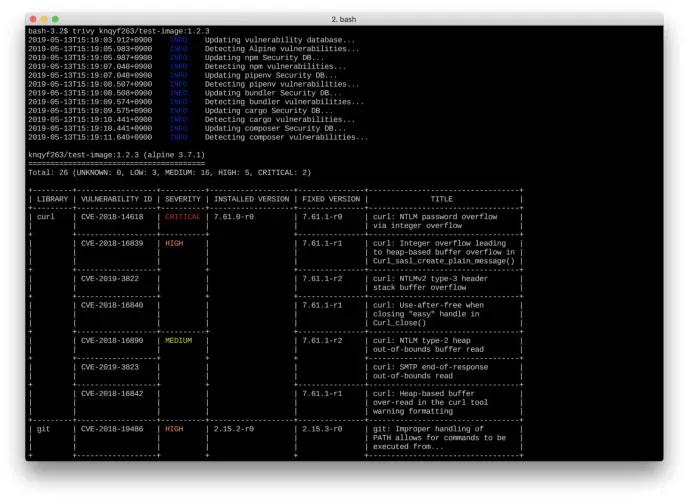Click the 'git' library cell

pos(44,429)
